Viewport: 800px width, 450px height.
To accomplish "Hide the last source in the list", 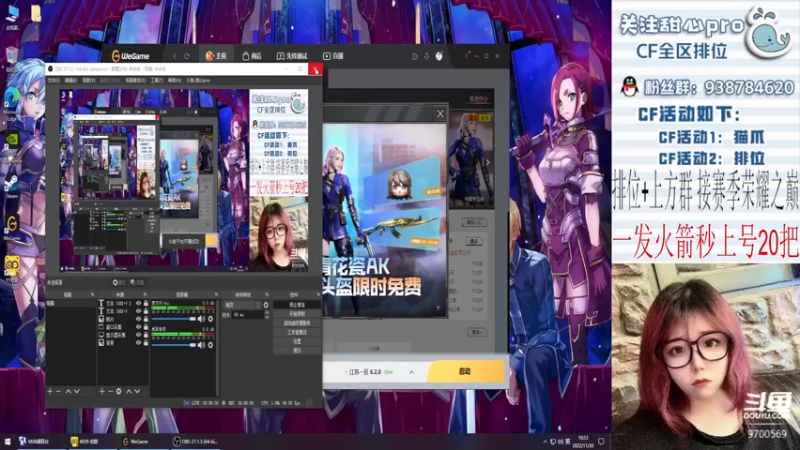I will (138, 343).
